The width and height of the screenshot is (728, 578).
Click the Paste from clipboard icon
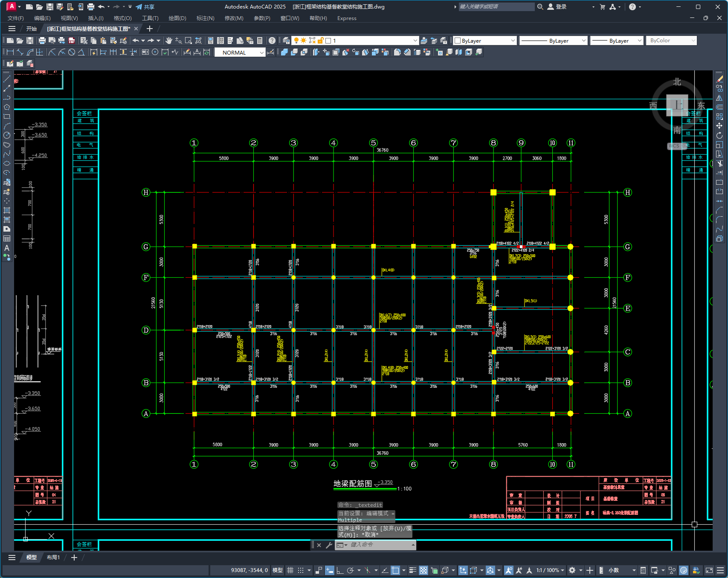click(x=104, y=41)
